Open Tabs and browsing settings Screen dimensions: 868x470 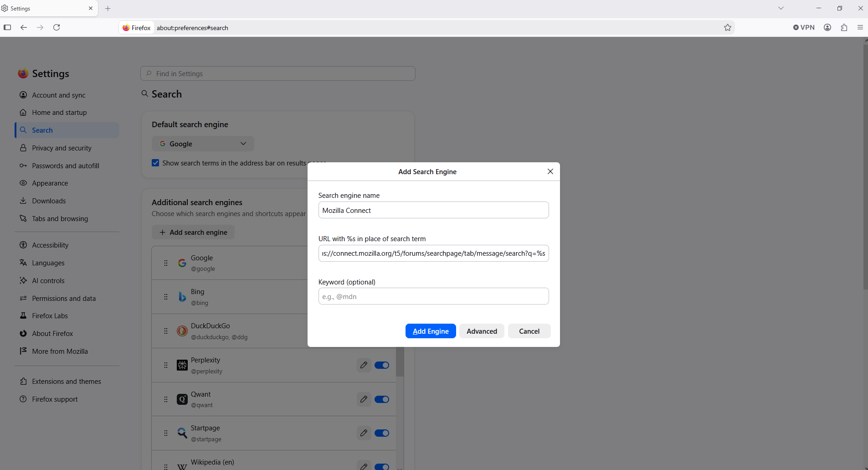(x=67, y=218)
